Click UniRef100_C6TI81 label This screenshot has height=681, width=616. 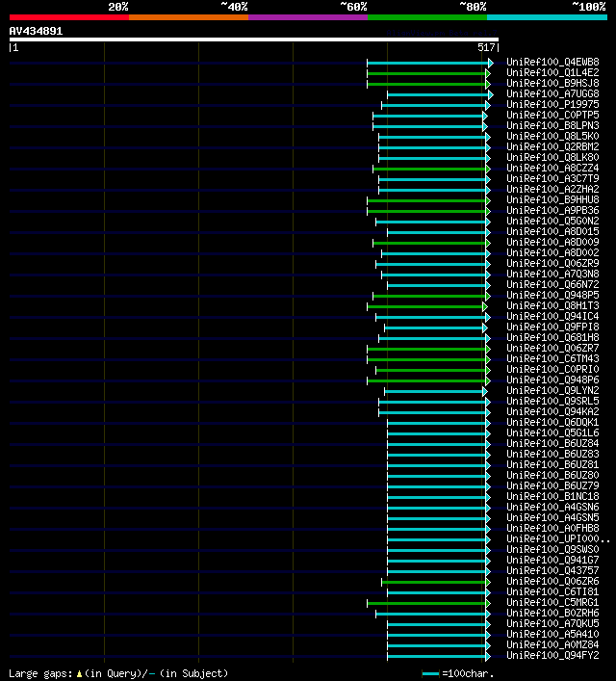click(552, 592)
